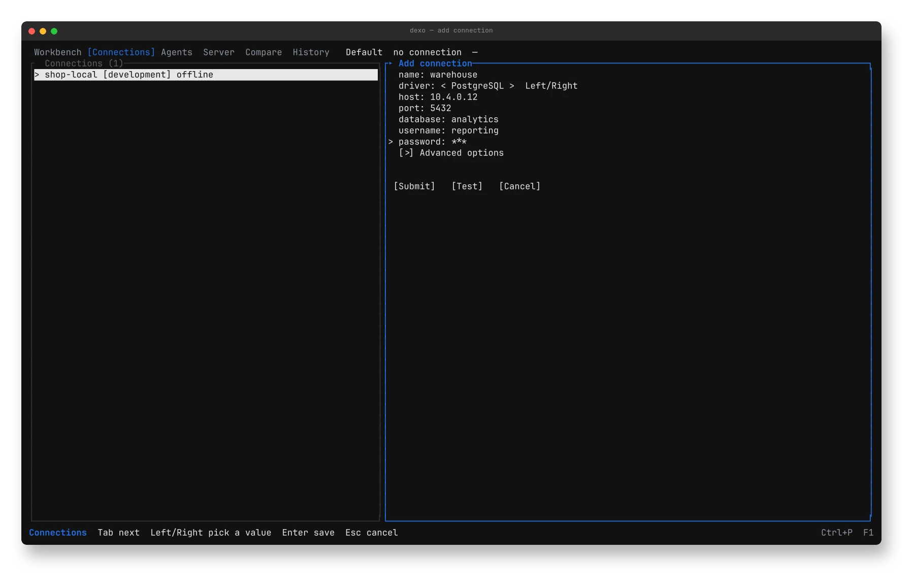Click the 'Enter save' hint

[308, 533]
